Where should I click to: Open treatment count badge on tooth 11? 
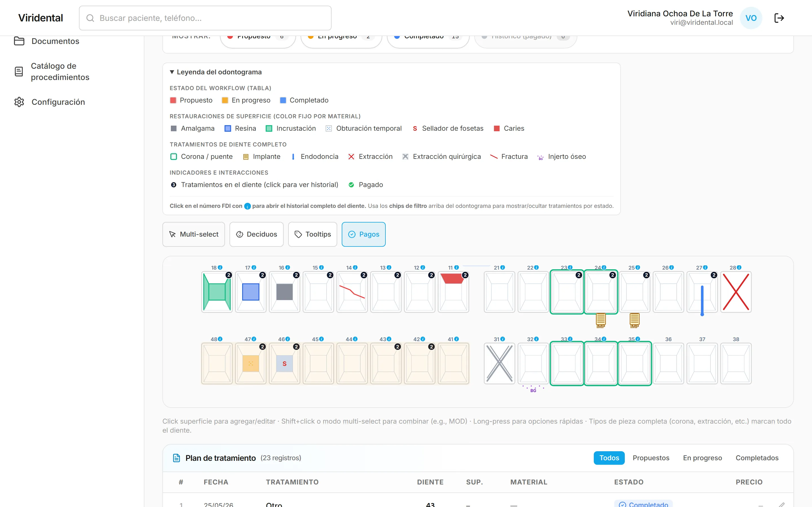click(465, 275)
